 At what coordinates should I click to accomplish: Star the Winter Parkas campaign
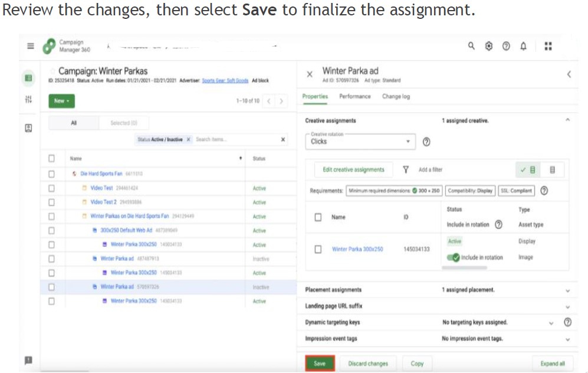tap(52, 71)
